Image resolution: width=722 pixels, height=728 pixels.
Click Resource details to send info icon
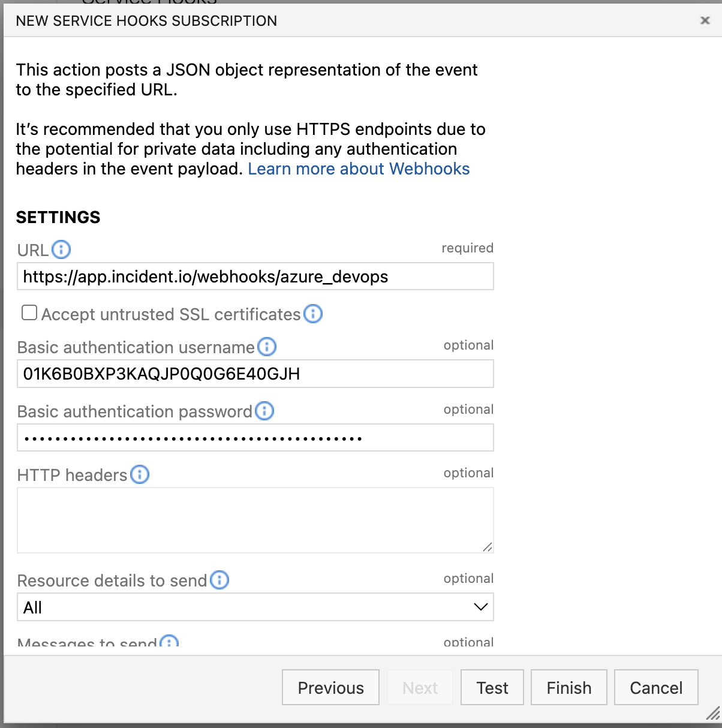219,580
